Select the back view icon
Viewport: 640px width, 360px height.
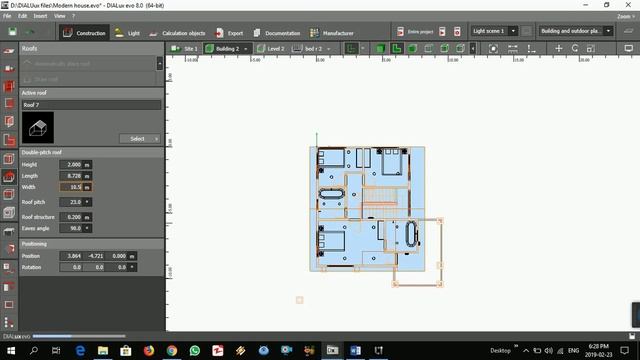point(444,49)
